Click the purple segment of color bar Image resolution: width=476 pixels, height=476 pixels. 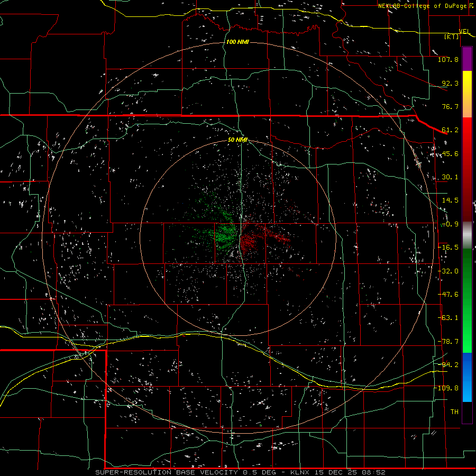467,59
